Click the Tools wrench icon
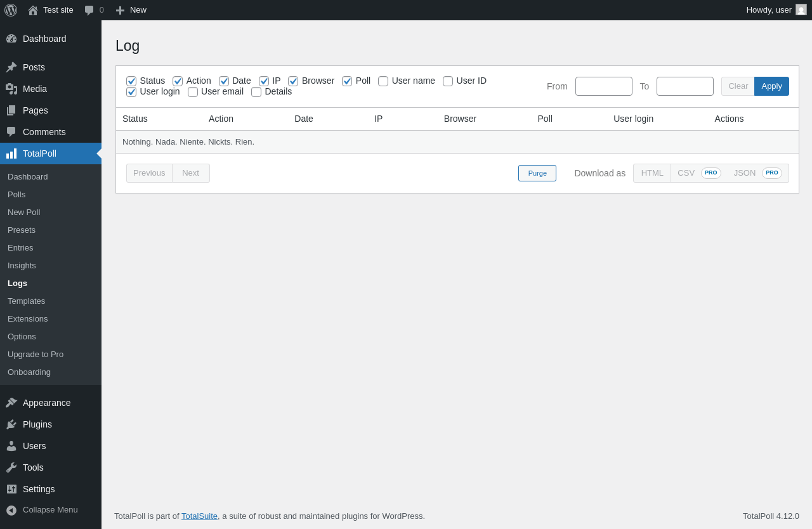 [11, 467]
